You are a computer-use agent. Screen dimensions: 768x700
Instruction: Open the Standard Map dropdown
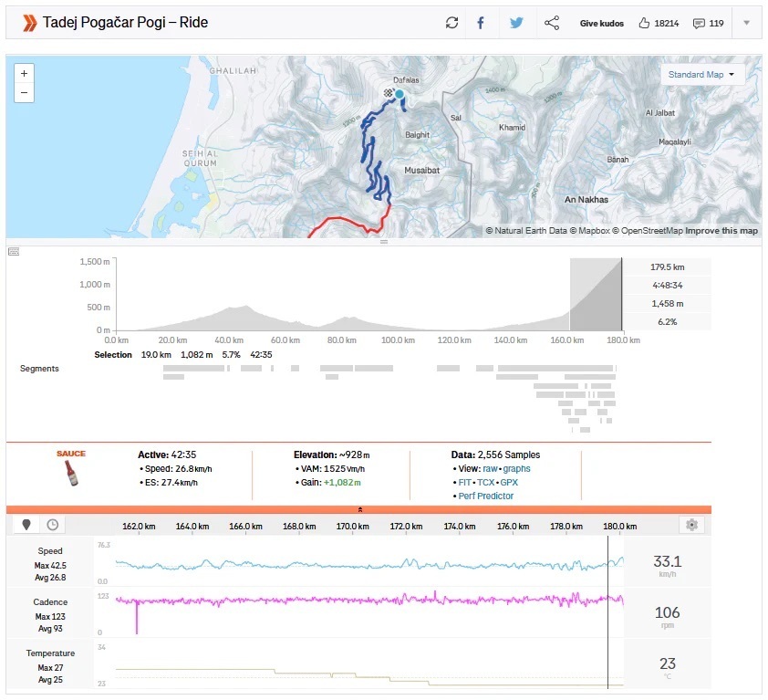coord(701,75)
